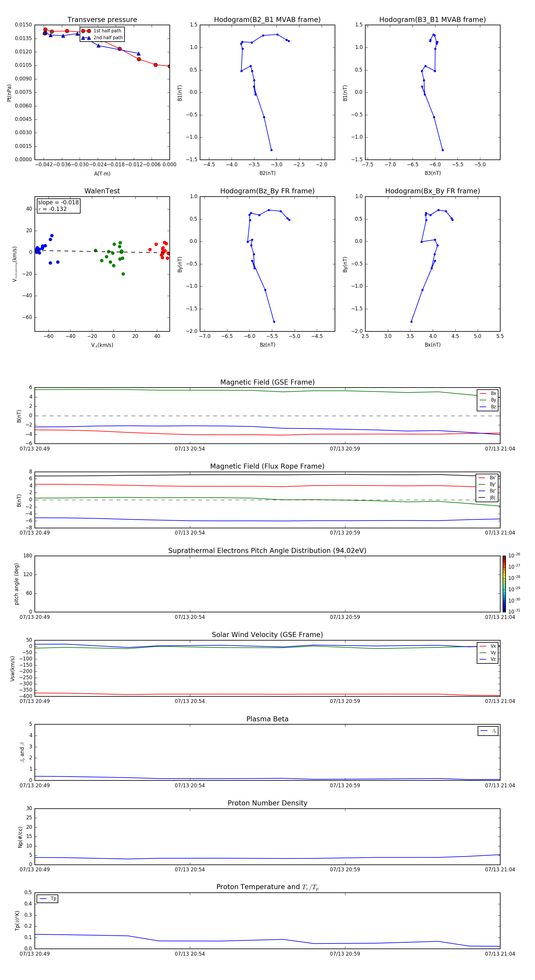Screen dimensions: 535x980
Task: Click the 'B2(nT)' x-axis label
Action: click(267, 173)
